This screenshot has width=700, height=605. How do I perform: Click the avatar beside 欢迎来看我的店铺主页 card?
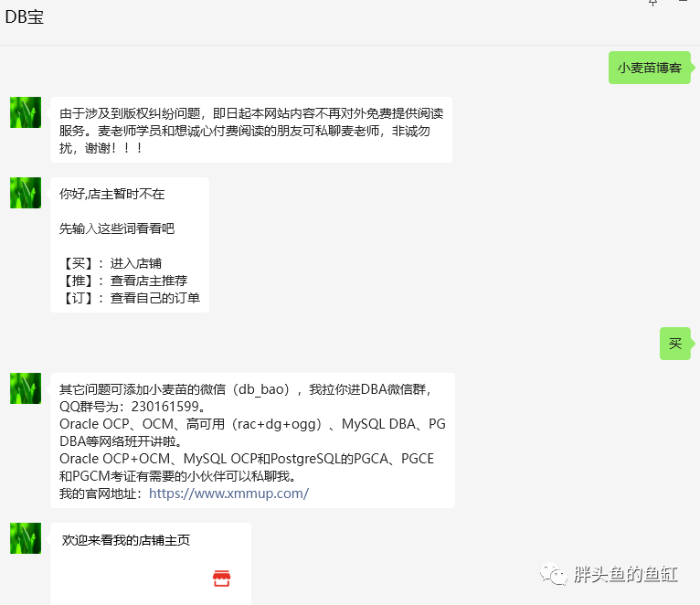[x=26, y=538]
